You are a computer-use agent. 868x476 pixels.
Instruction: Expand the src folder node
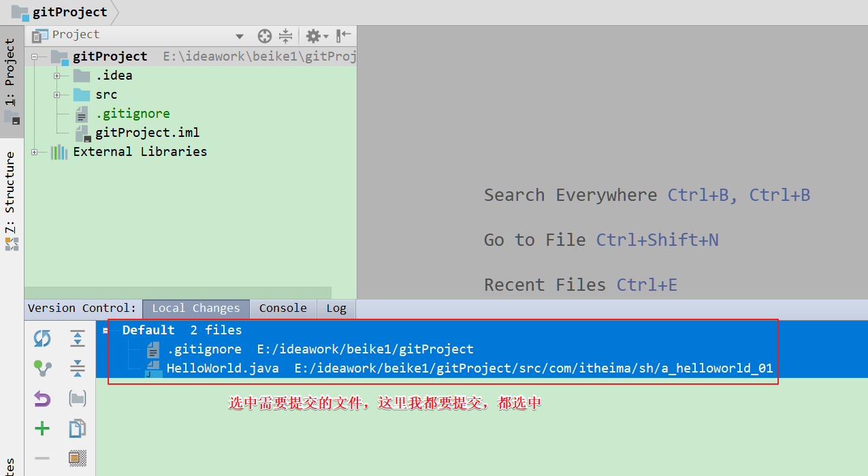coord(58,95)
